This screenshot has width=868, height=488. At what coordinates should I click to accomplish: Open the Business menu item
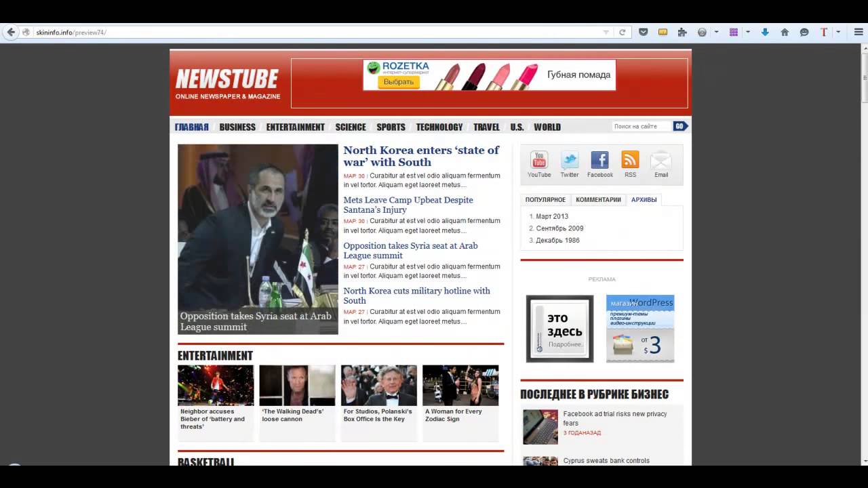tap(237, 127)
